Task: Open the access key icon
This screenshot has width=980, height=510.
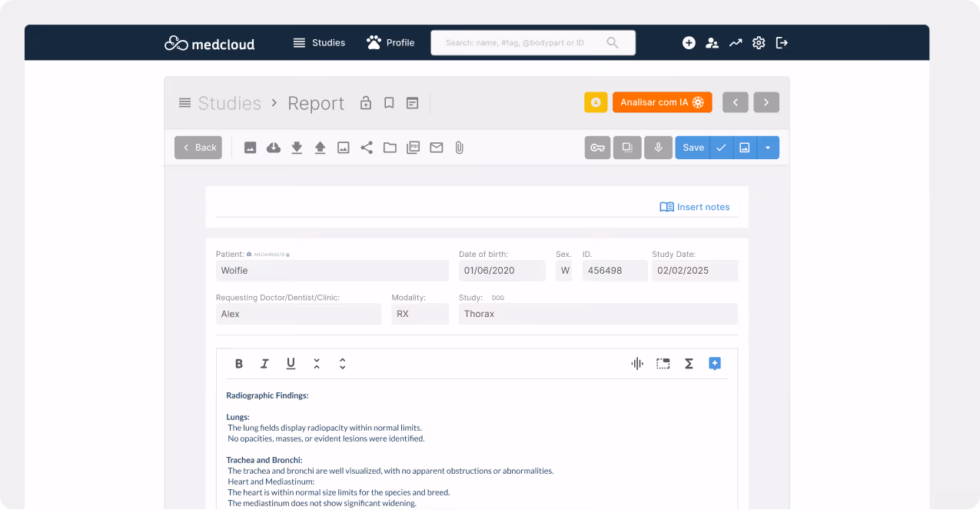Action: click(597, 147)
